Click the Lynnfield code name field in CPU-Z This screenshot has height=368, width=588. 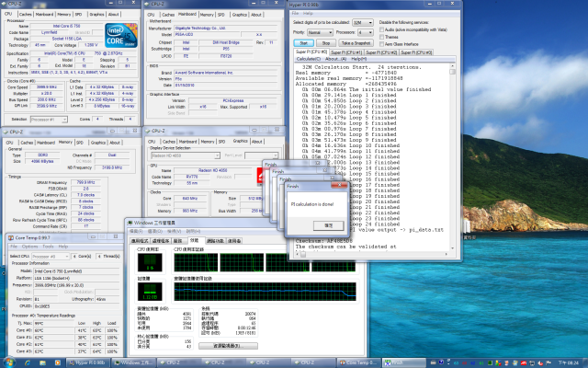coord(49,33)
